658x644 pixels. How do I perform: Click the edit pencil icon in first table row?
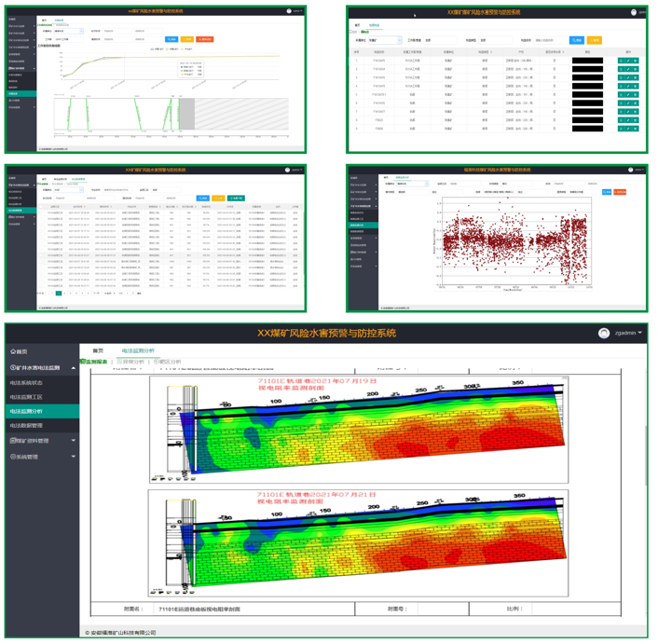pos(628,61)
